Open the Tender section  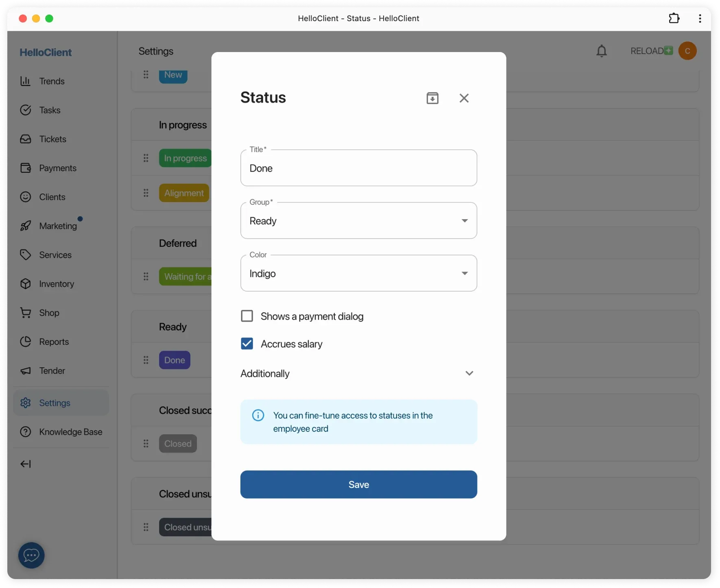point(52,370)
